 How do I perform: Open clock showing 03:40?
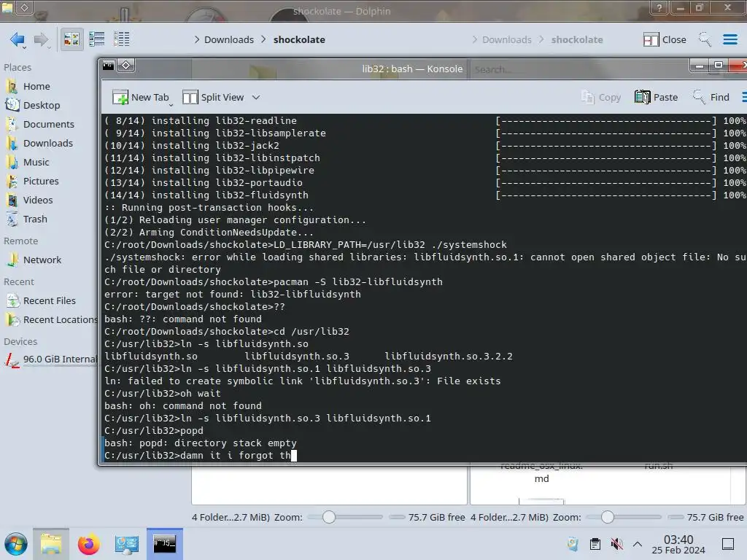pyautogui.click(x=678, y=544)
